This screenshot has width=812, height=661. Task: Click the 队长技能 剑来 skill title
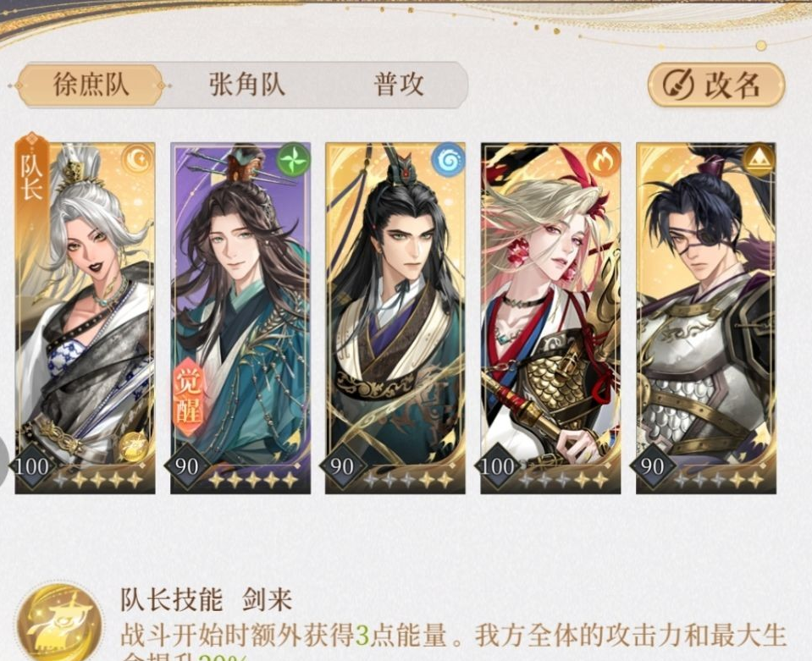(x=207, y=600)
